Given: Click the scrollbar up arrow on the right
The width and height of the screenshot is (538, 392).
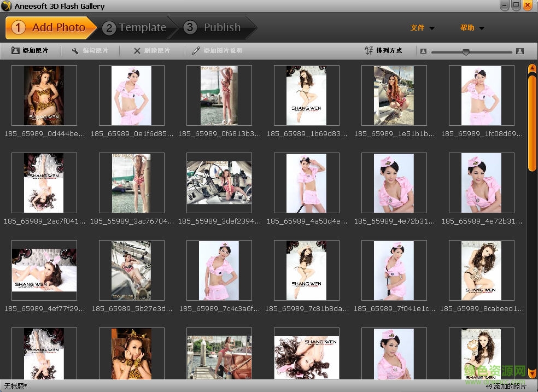Looking at the screenshot, I should [532, 67].
